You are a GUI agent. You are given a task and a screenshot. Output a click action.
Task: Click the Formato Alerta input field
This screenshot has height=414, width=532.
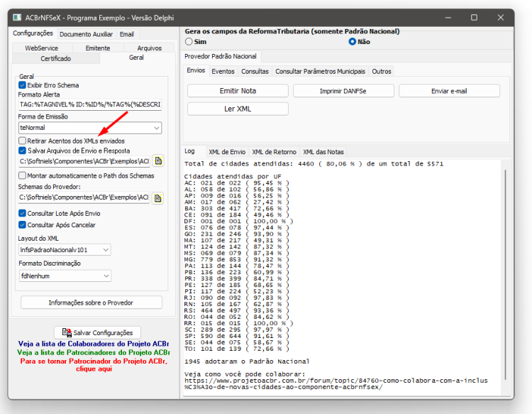[x=90, y=104]
